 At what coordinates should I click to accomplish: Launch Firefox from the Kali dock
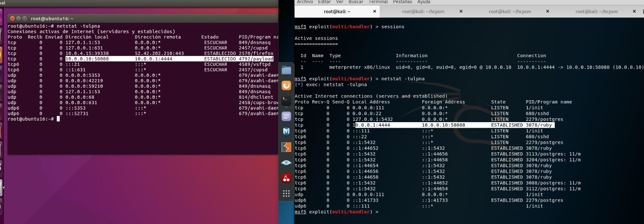pyautogui.click(x=286, y=85)
